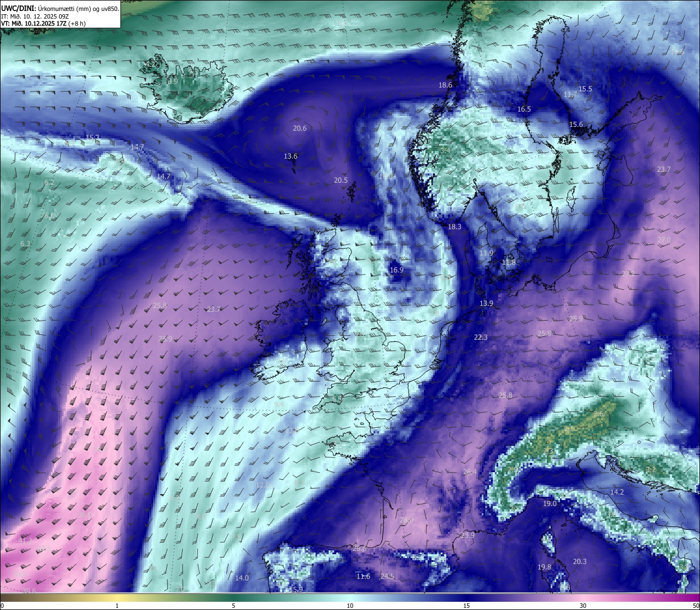Click the 22.3 value on the map
Viewport: 700px width, 610px height.
coord(480,338)
